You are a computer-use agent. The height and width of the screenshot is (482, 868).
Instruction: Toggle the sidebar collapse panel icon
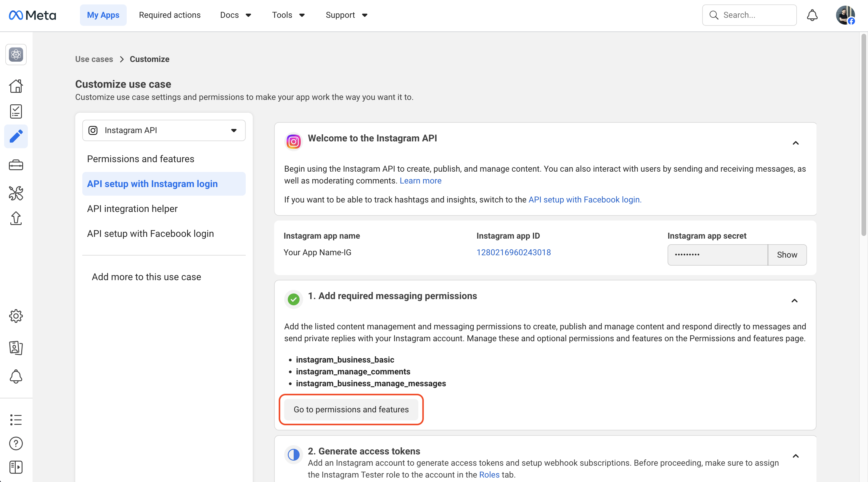click(x=16, y=467)
